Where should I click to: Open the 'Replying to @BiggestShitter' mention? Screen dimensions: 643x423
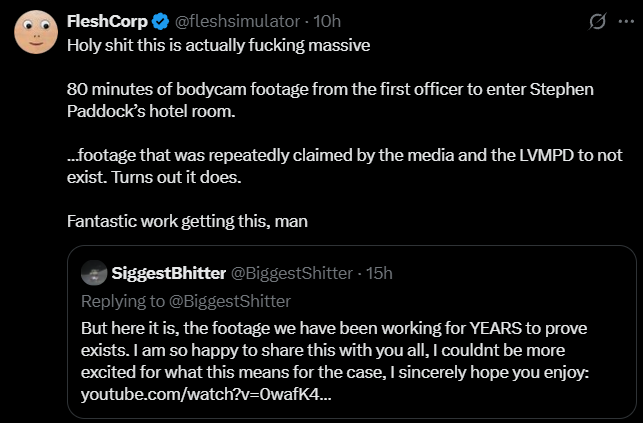click(230, 301)
